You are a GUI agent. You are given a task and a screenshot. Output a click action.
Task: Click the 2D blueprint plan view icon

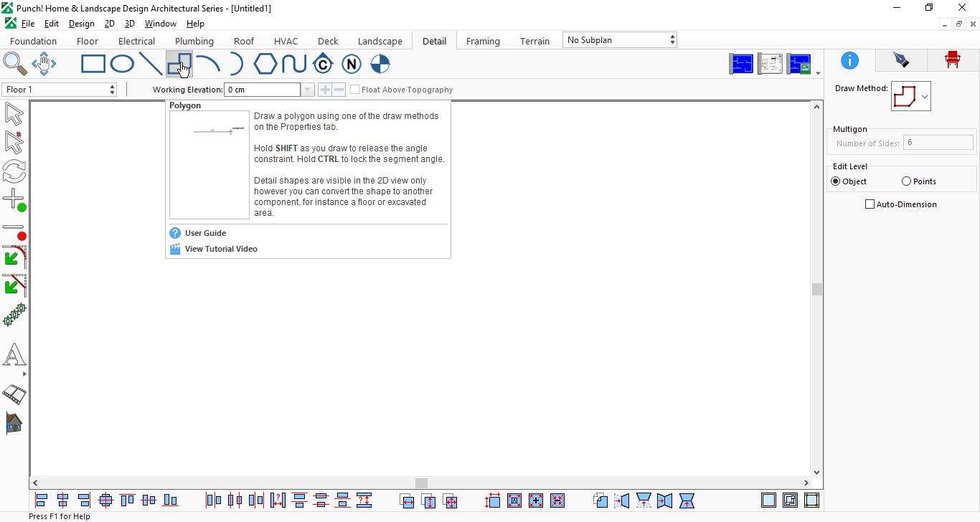[742, 64]
